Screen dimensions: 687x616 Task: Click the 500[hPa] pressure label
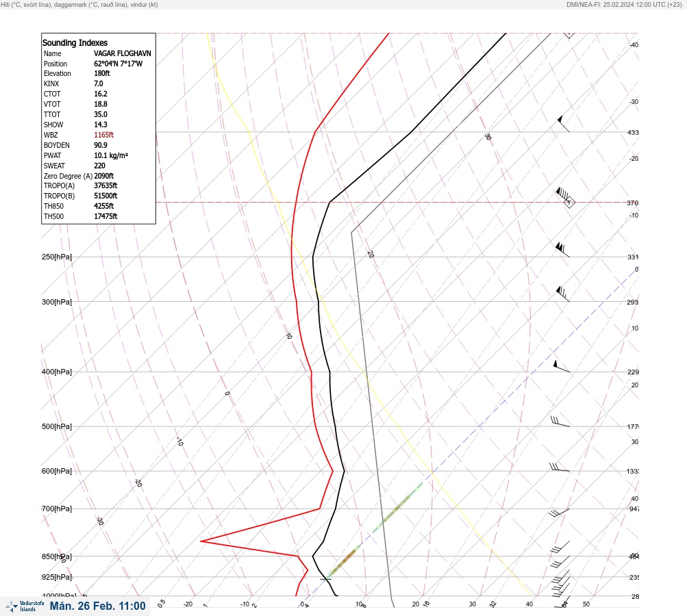click(x=57, y=426)
